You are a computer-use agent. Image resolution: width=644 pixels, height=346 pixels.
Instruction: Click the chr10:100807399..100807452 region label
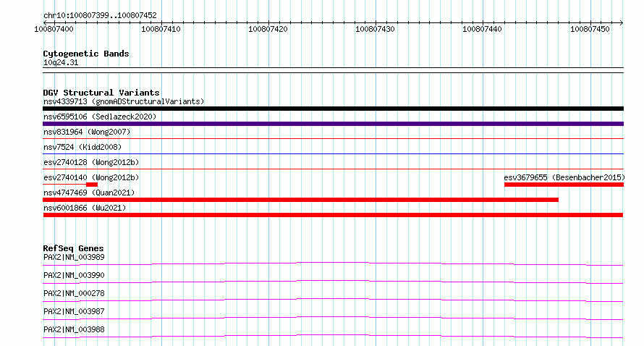coord(100,15)
